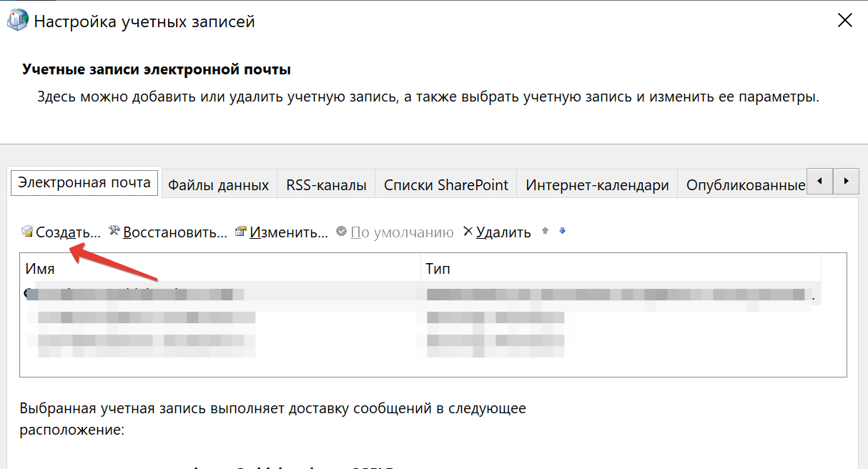This screenshot has height=469, width=868.
Task: Click the edit icon beside "Изменить"
Action: click(241, 232)
